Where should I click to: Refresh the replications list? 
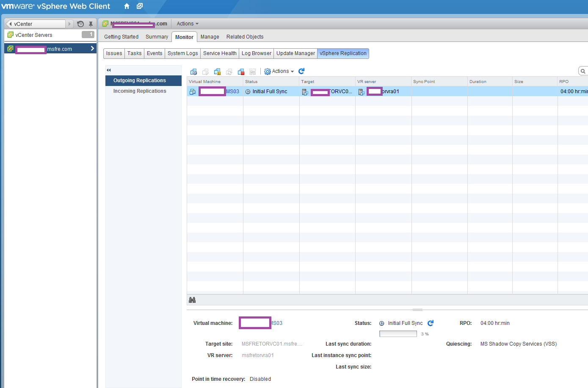coord(301,71)
